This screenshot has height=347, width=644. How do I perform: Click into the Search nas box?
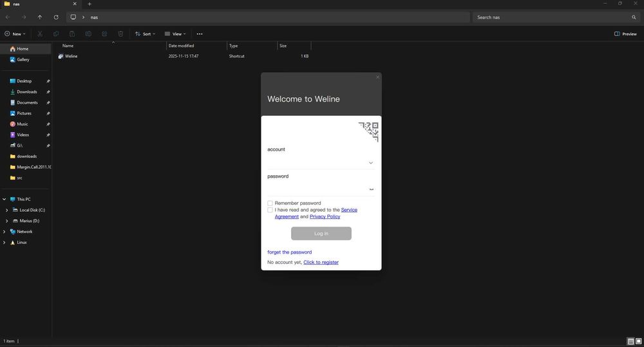point(552,17)
